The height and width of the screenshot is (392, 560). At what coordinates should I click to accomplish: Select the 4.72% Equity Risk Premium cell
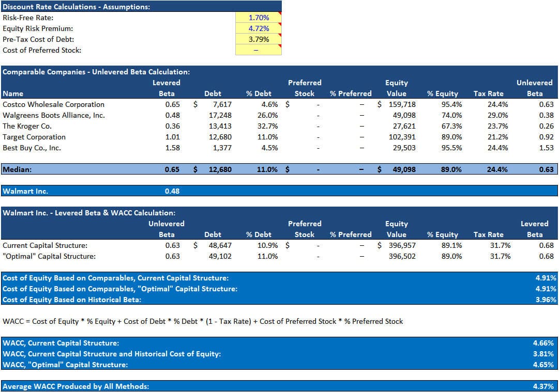(258, 28)
